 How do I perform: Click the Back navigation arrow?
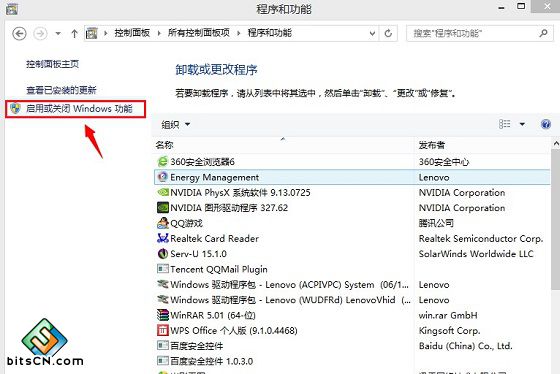coord(19,34)
